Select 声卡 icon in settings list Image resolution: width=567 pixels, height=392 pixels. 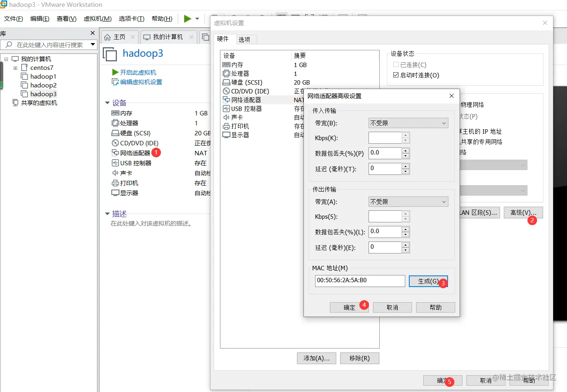click(x=226, y=117)
